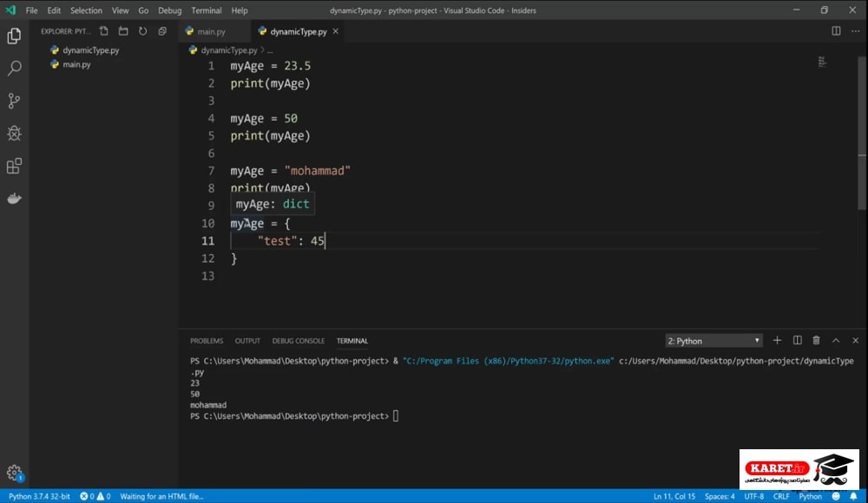The width and height of the screenshot is (868, 503).
Task: Click 'Waiting for an HTML file...' status
Action: pyautogui.click(x=161, y=496)
